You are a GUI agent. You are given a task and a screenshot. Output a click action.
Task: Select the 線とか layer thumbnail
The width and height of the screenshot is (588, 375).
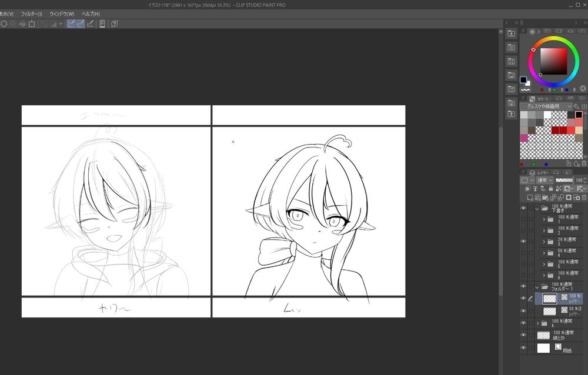(x=543, y=335)
